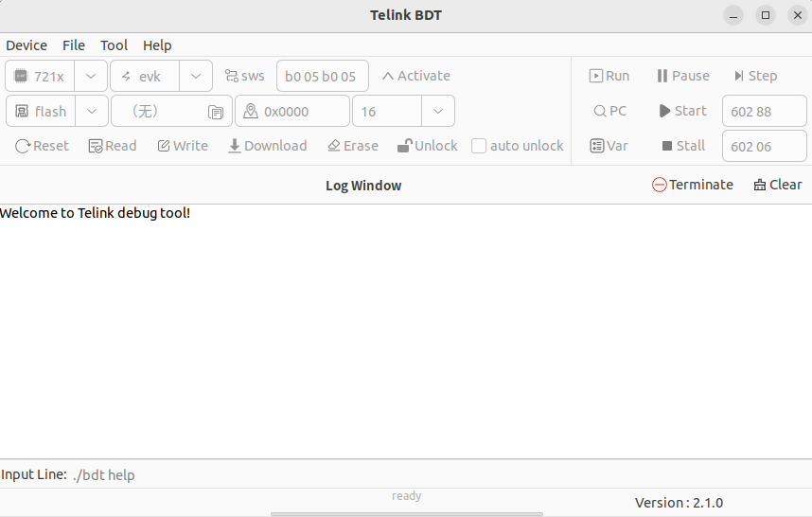812x517 pixels.
Task: Edit the 0x0000 address field
Action: click(x=292, y=112)
